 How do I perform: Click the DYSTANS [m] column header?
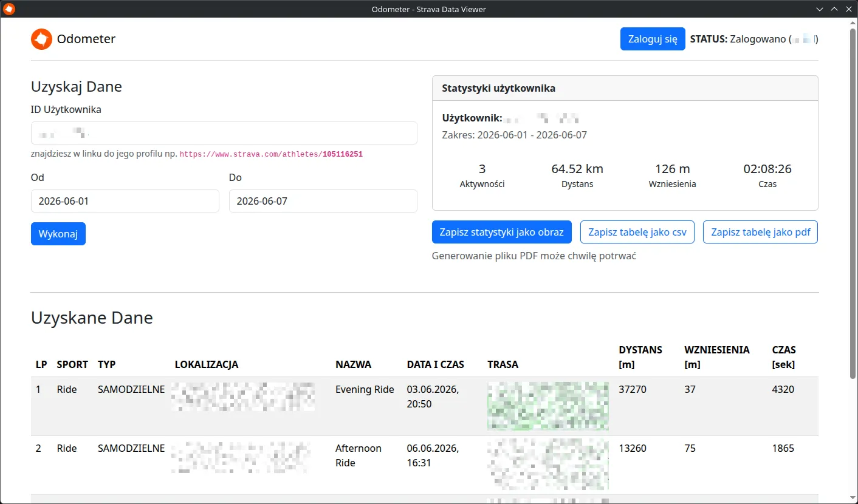[x=640, y=357]
